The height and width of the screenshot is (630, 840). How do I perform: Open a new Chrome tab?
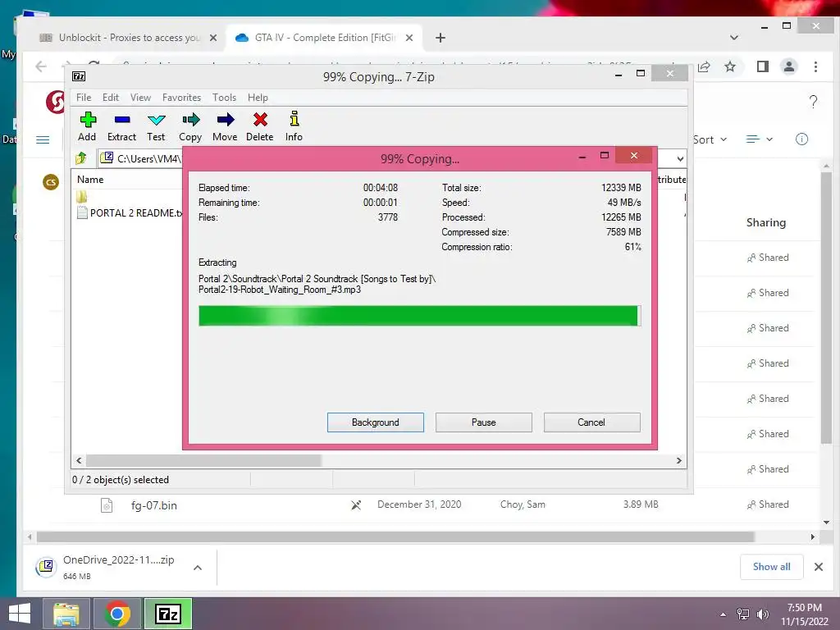441,38
